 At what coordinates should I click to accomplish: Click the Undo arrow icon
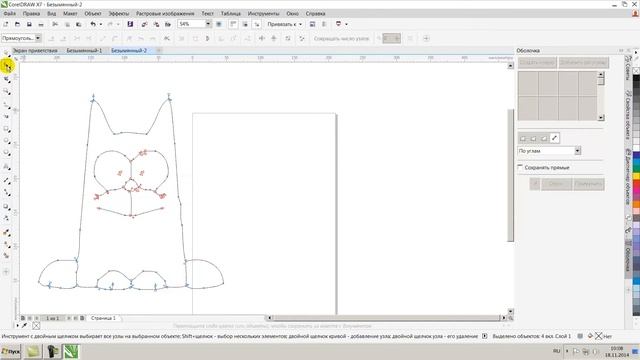click(93, 24)
